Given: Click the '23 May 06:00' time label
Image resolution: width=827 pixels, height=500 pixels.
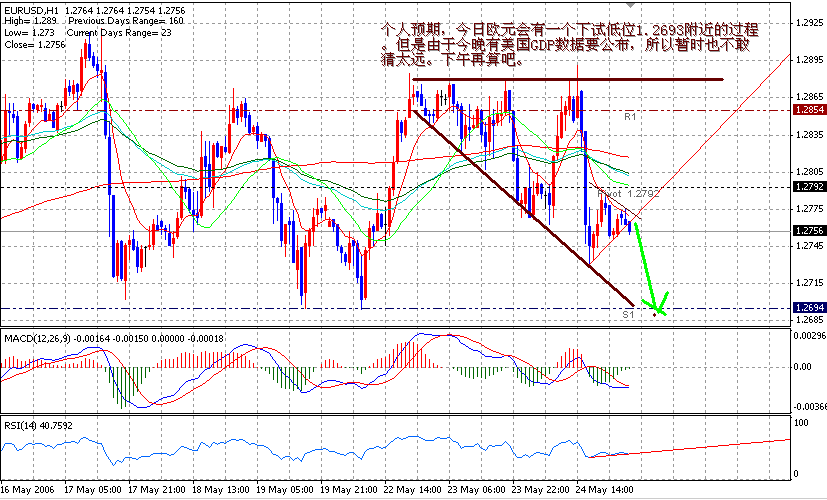Looking at the screenshot, I should [478, 489].
